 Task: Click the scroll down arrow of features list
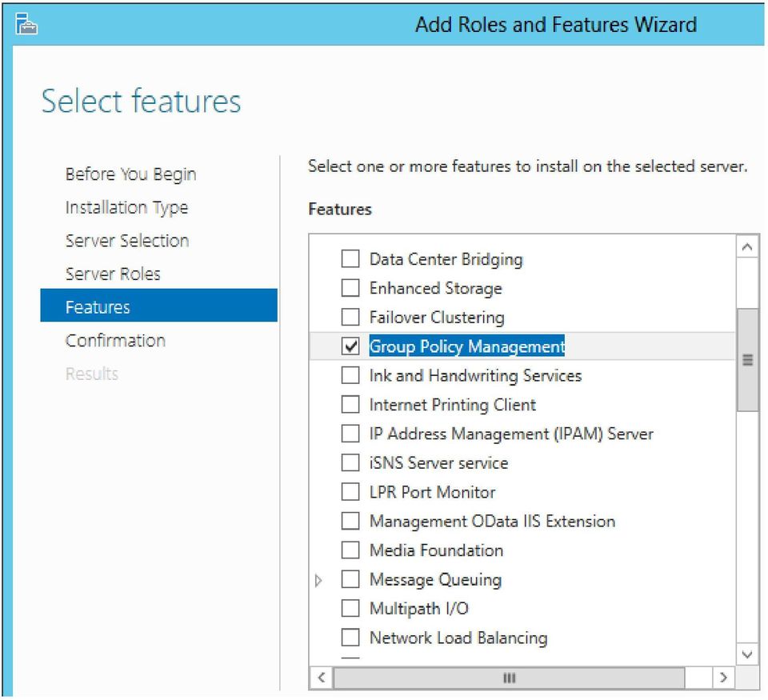[747, 654]
